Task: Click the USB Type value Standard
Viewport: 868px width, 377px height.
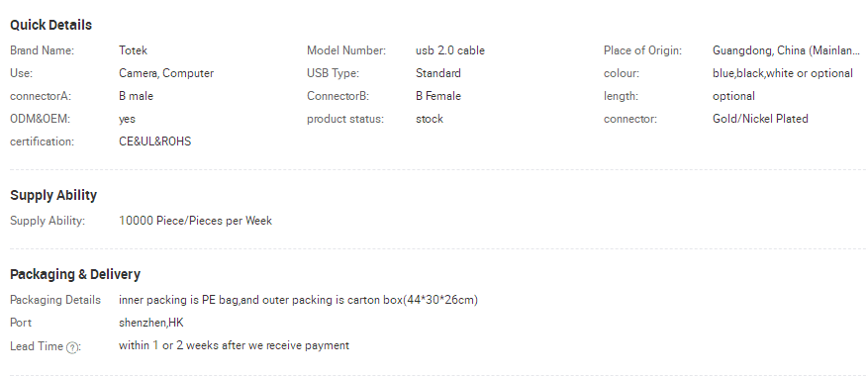Action: point(437,73)
